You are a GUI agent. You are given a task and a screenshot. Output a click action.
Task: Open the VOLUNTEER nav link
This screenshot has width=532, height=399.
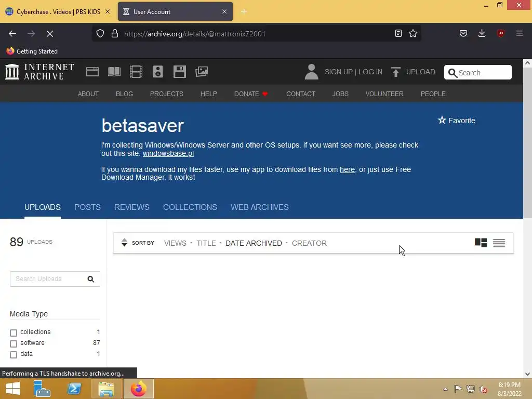coord(384,94)
